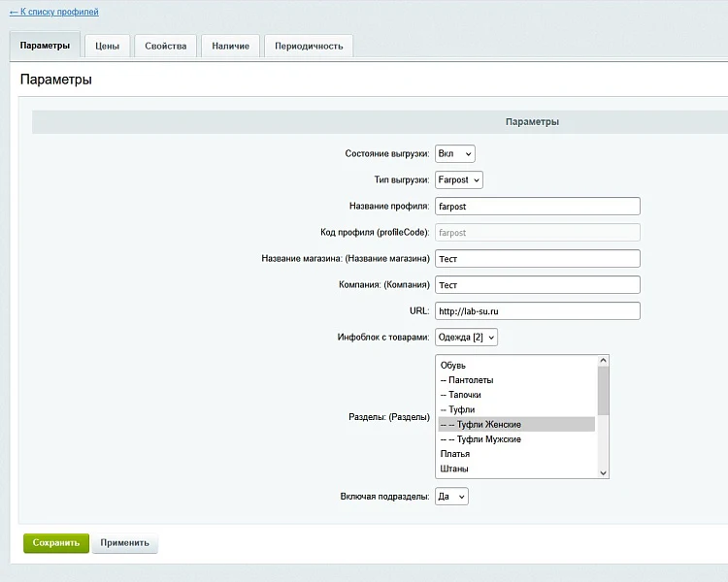This screenshot has width=728, height=582.
Task: Select '-- -- Туфли Женские' entry
Action: click(516, 424)
